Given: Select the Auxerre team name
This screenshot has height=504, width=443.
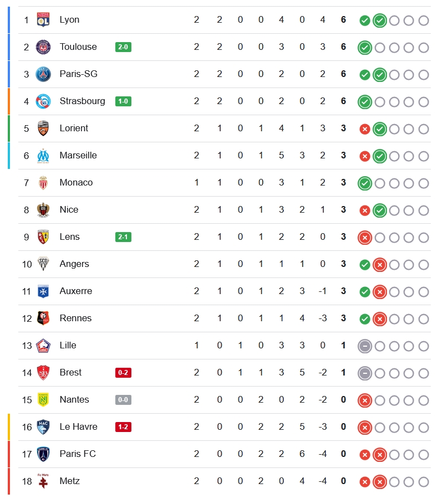Looking at the screenshot, I should pyautogui.click(x=76, y=291).
